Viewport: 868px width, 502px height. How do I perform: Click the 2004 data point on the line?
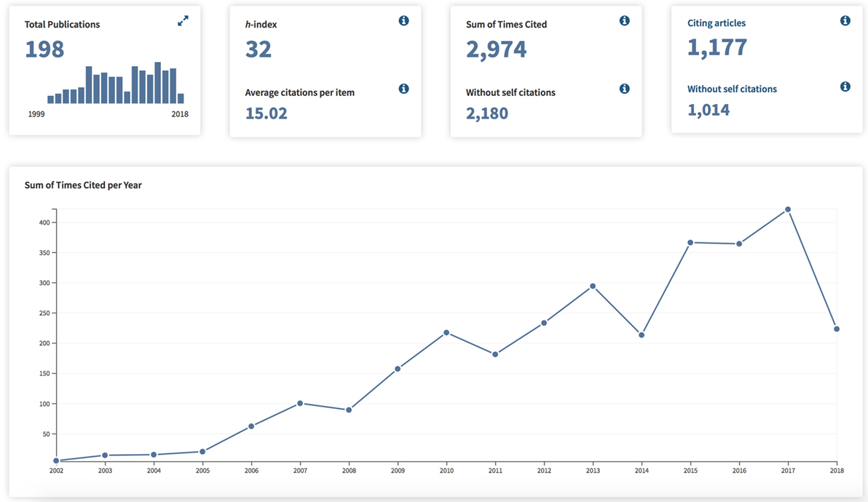pyautogui.click(x=154, y=455)
